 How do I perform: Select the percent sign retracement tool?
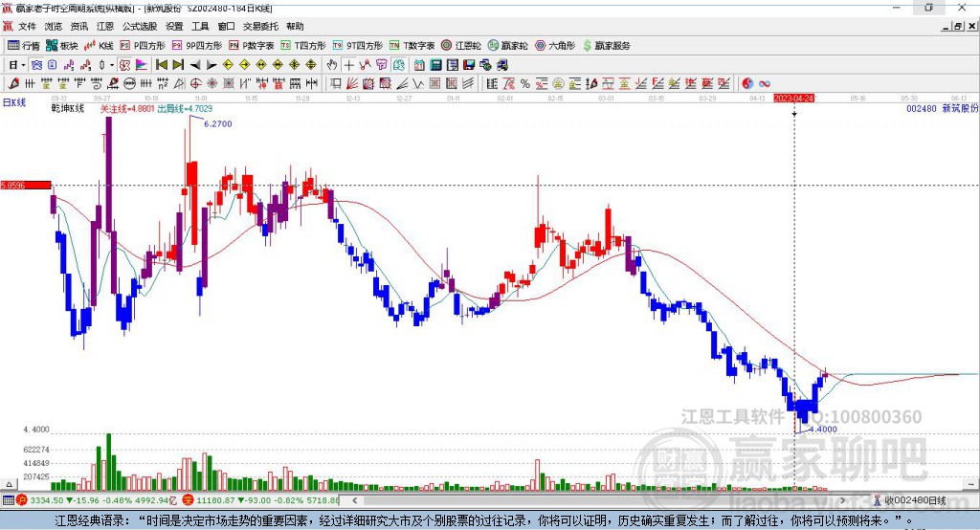pos(525,84)
